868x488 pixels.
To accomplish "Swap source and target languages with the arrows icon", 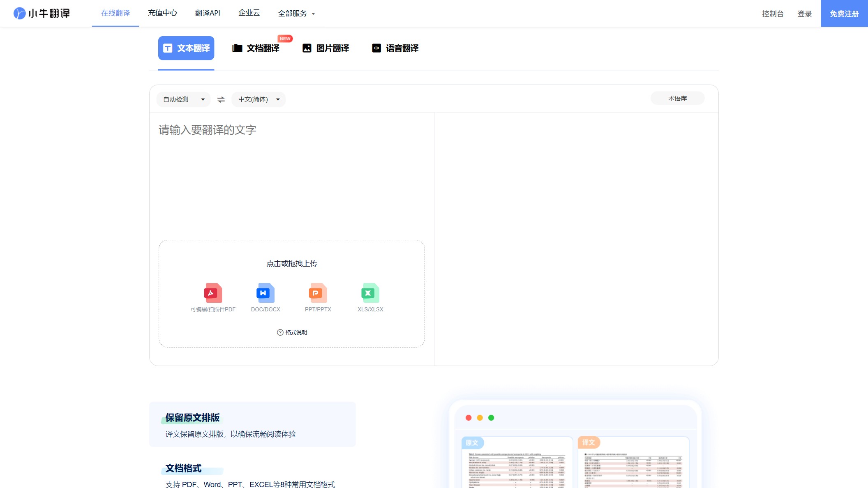I will tap(221, 99).
